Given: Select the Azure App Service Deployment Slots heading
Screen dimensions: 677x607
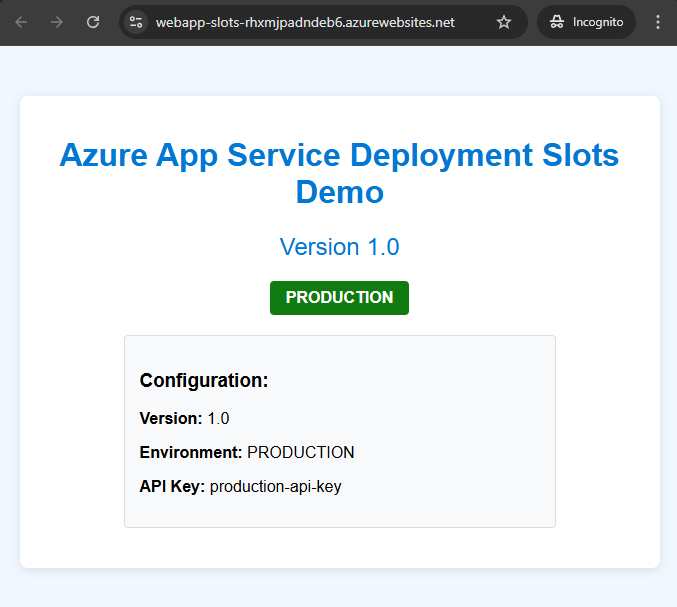Looking at the screenshot, I should click(339, 173).
